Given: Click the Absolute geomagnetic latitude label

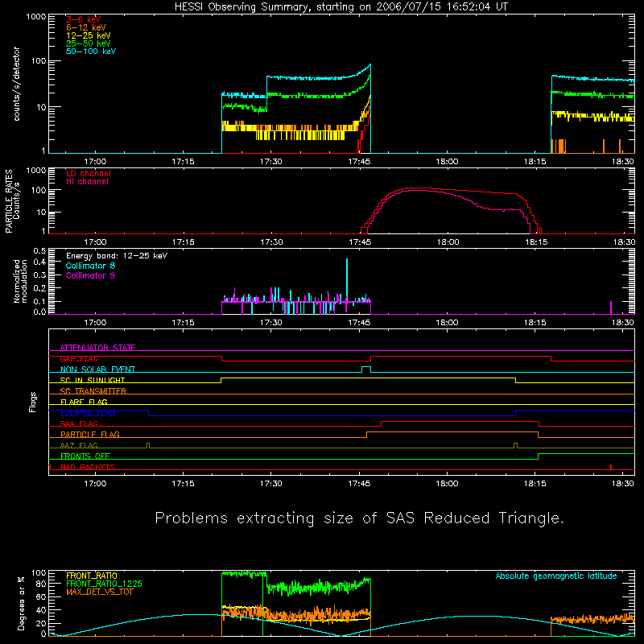Looking at the screenshot, I should click(556, 576).
